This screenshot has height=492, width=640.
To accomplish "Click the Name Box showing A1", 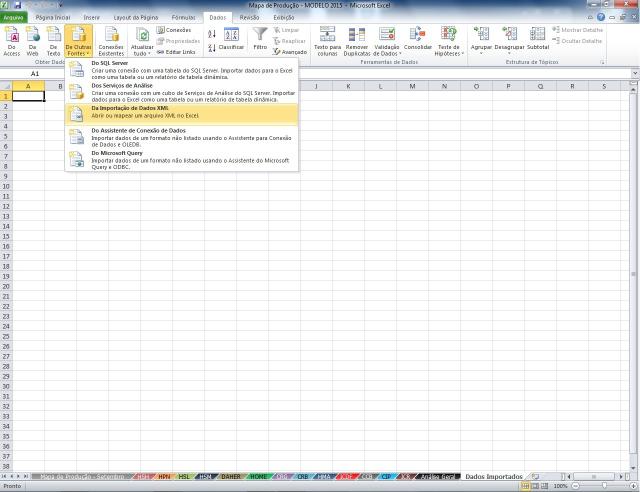I will [x=35, y=73].
